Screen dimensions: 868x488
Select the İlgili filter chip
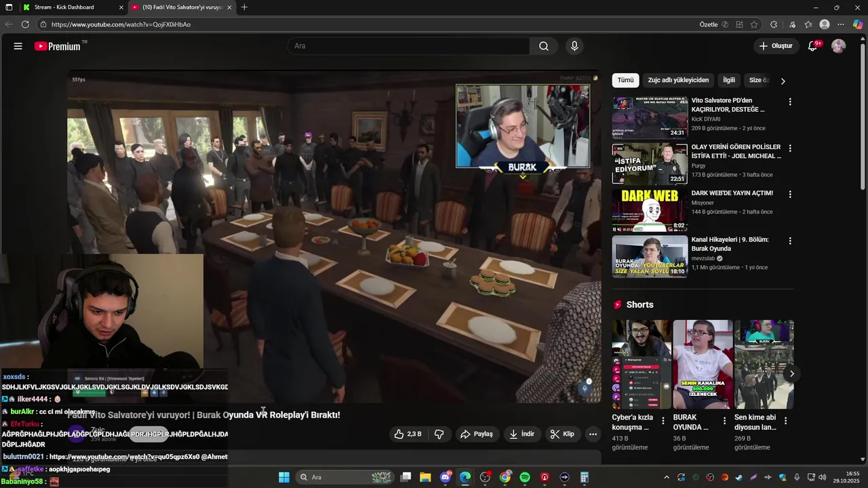click(729, 80)
